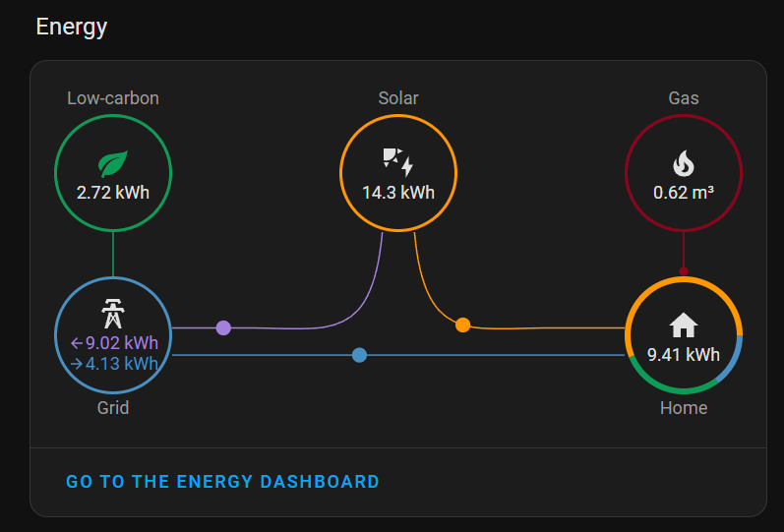Click the Solar label text
The width and height of the screenshot is (784, 532).
397,98
